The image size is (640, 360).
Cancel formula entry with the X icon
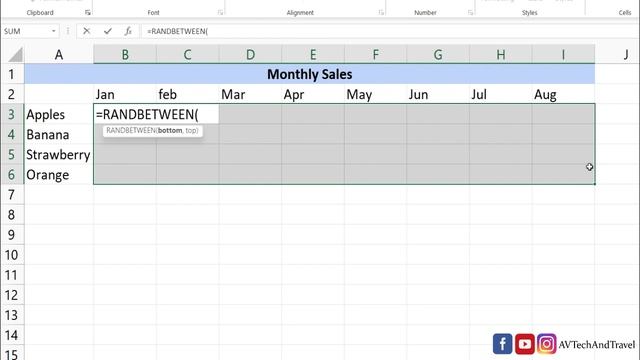pos(86,31)
